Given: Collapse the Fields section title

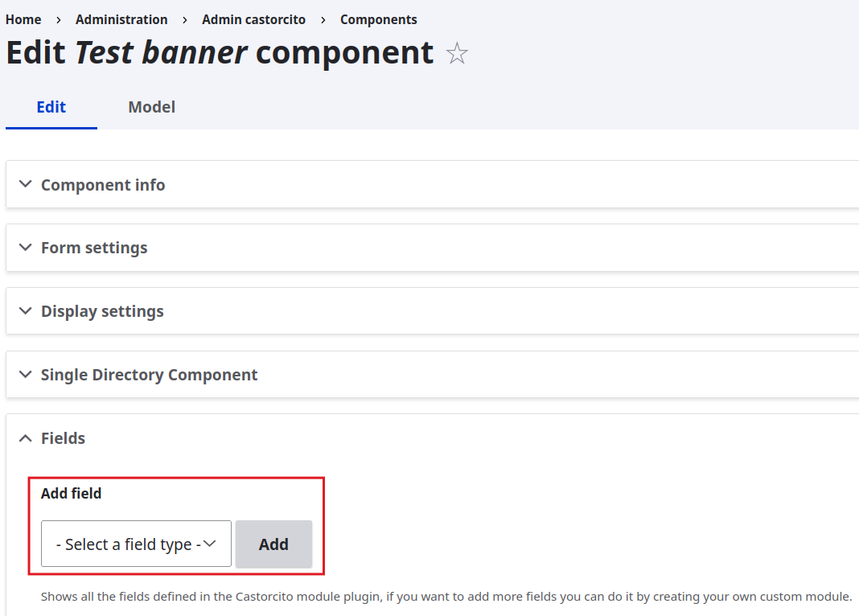Looking at the screenshot, I should pyautogui.click(x=63, y=438).
